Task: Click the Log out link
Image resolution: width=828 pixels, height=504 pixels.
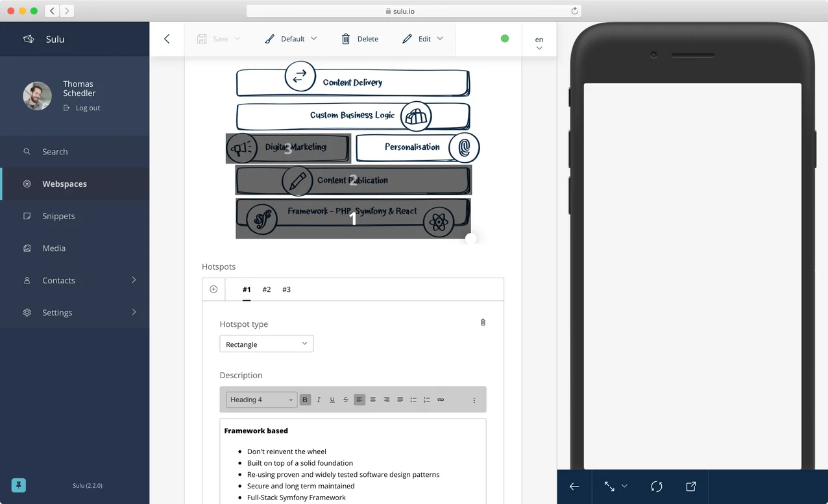Action: [88, 108]
